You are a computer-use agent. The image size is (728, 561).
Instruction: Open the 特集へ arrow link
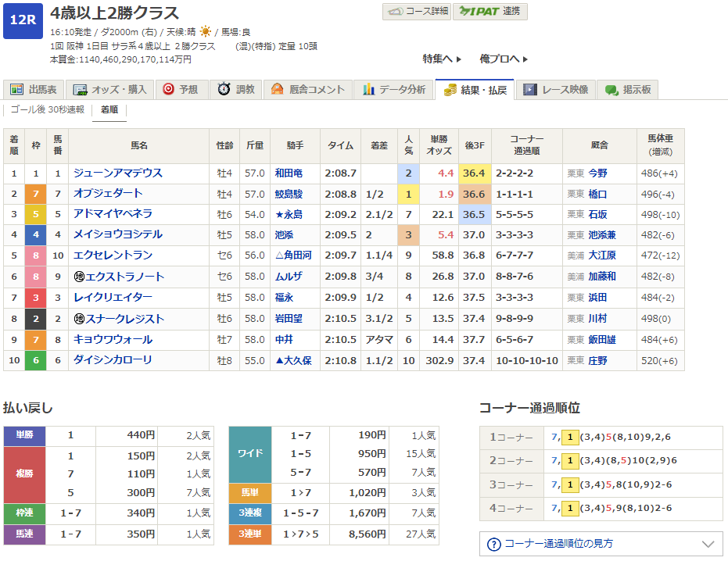click(x=443, y=59)
